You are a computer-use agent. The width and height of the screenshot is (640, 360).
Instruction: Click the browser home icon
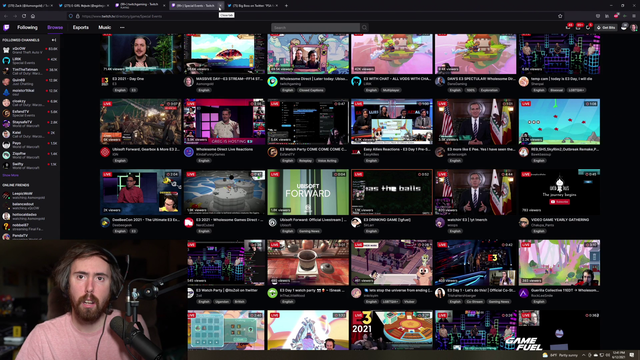coord(33,16)
